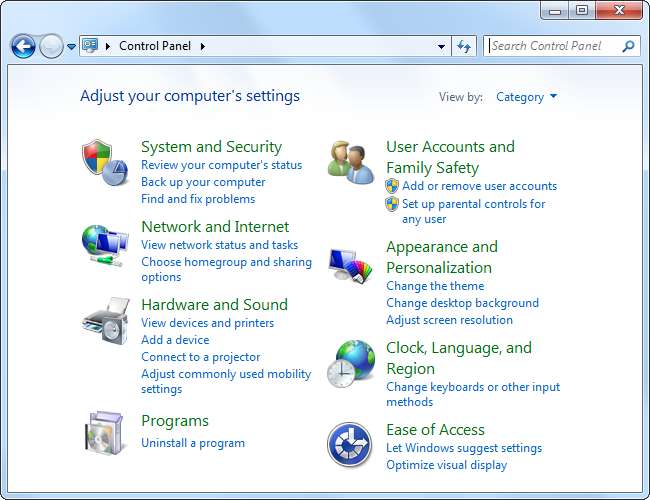The image size is (650, 500).
Task: Close the Control Panel window
Action: click(619, 10)
